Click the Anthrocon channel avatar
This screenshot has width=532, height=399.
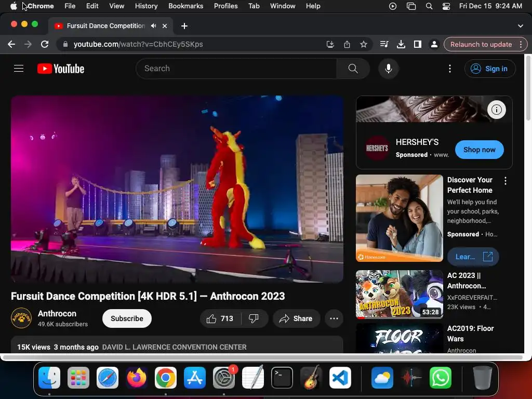pos(21,318)
